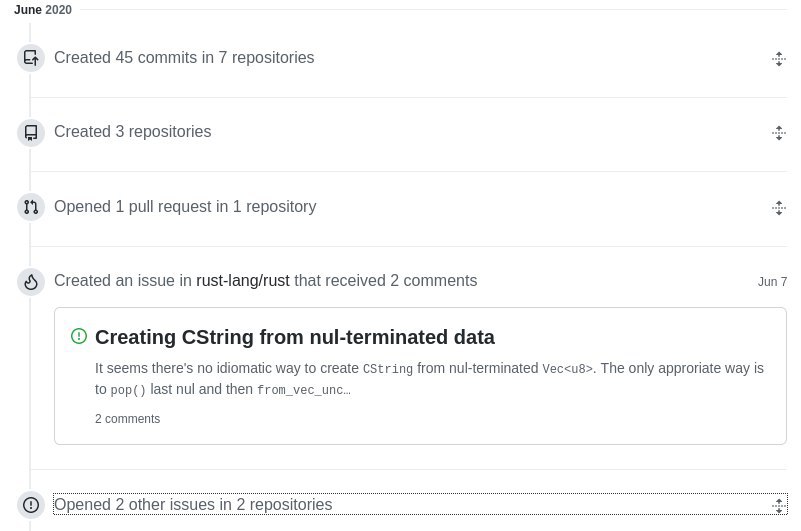Expand commits section with unfold arrow

pos(779,59)
